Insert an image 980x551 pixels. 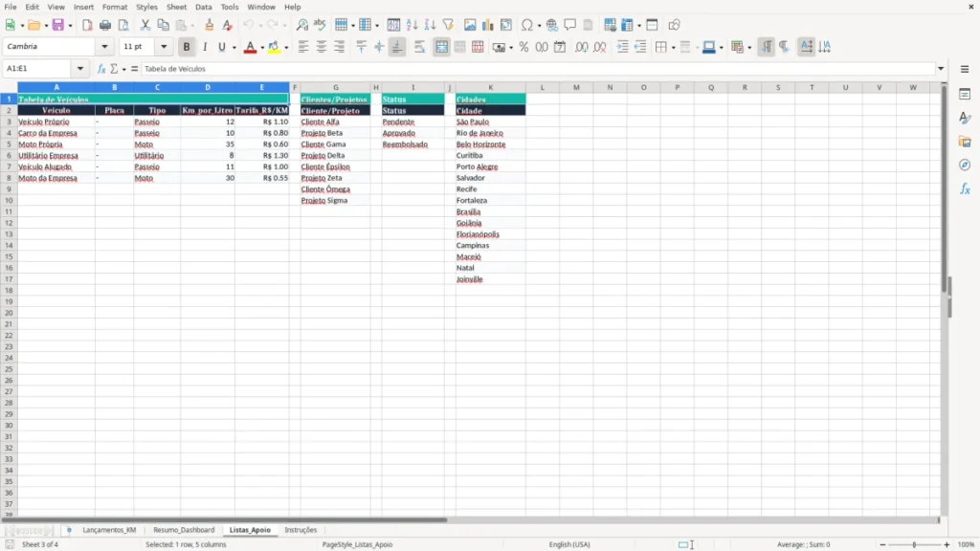pyautogui.click(x=470, y=25)
